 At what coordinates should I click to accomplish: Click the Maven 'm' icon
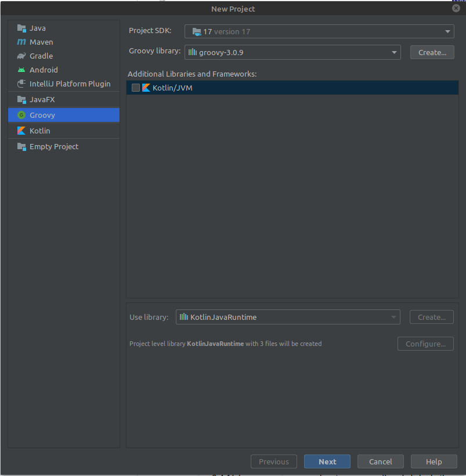[x=21, y=42]
